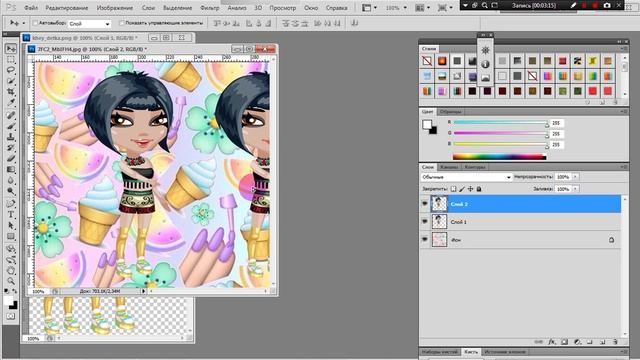Click the G value input field
Image resolution: width=640 pixels, height=360 pixels.
point(557,133)
